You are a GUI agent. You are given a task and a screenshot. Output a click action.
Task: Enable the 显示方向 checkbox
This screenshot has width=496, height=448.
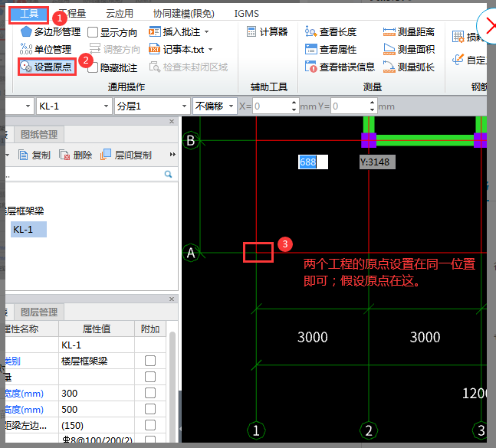tap(93, 32)
